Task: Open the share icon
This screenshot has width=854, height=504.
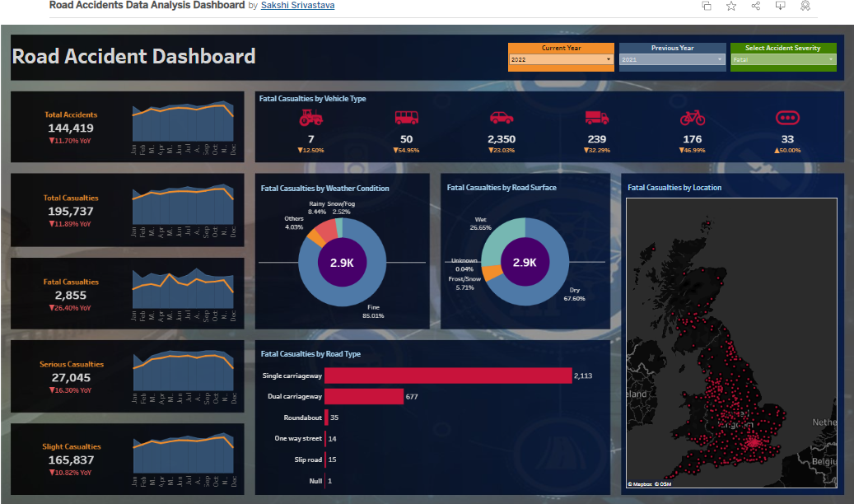Action: (x=756, y=6)
